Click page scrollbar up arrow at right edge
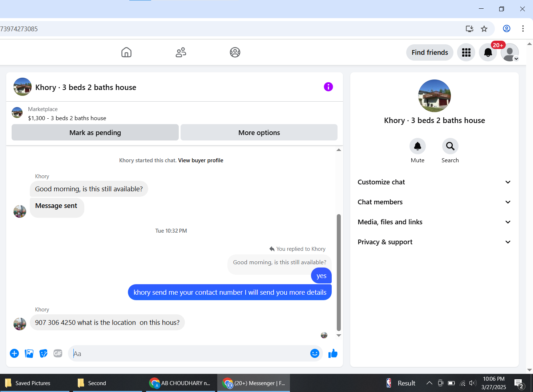Viewport: 533px width, 392px height. [529, 44]
